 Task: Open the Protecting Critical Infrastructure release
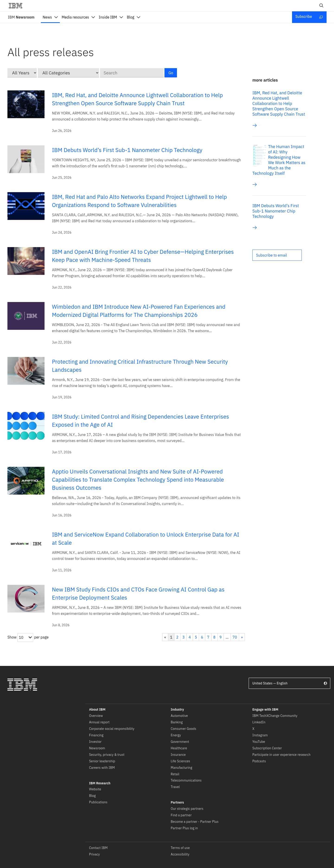pos(140,366)
